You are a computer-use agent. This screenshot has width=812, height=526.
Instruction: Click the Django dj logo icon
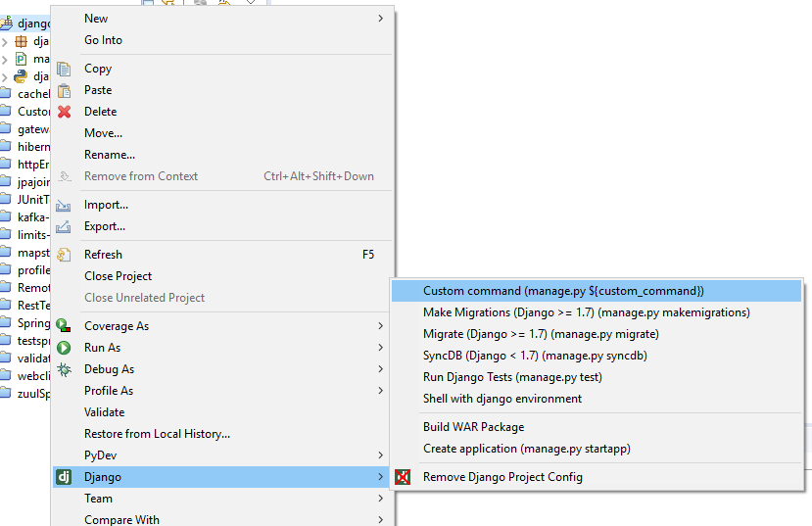point(64,477)
